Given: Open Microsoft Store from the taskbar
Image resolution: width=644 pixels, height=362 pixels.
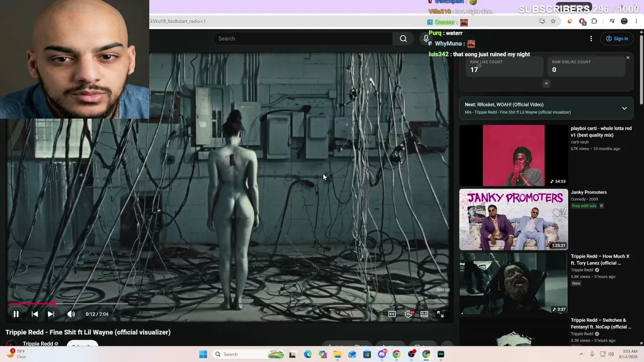Looking at the screenshot, I should tap(367, 354).
